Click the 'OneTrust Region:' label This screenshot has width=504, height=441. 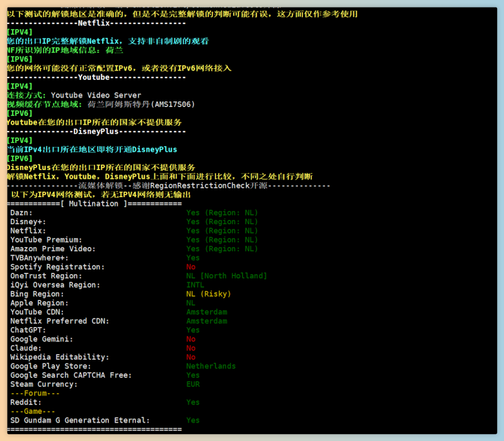[46, 276]
